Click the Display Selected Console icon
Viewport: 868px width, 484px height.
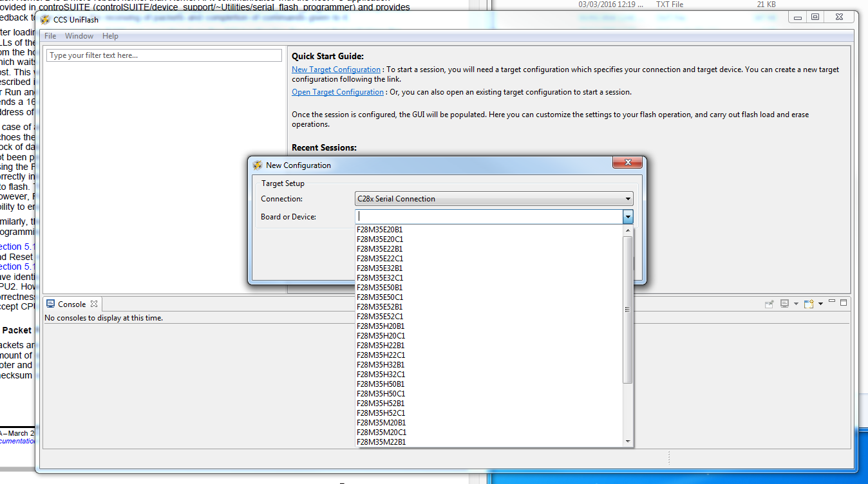(784, 303)
